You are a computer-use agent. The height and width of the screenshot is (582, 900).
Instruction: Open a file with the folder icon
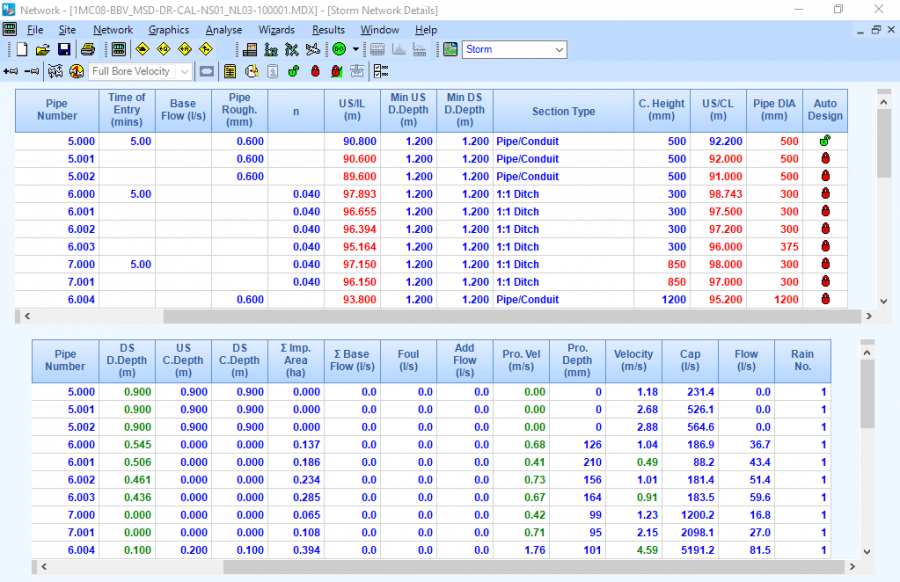42,49
